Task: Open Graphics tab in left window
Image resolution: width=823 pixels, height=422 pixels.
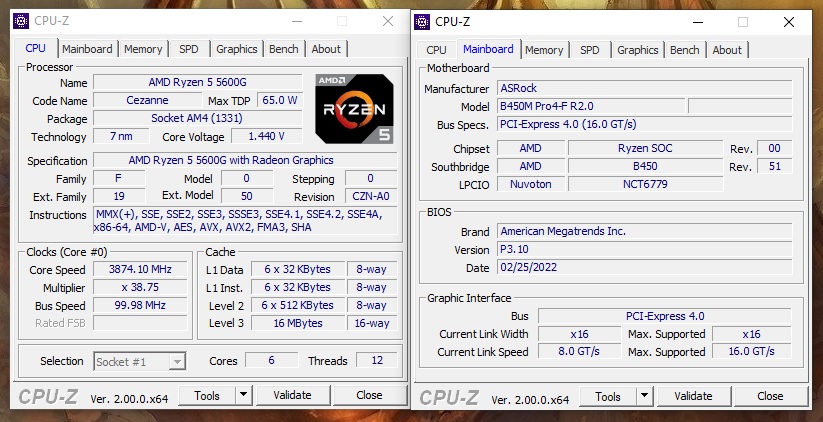Action: (237, 49)
